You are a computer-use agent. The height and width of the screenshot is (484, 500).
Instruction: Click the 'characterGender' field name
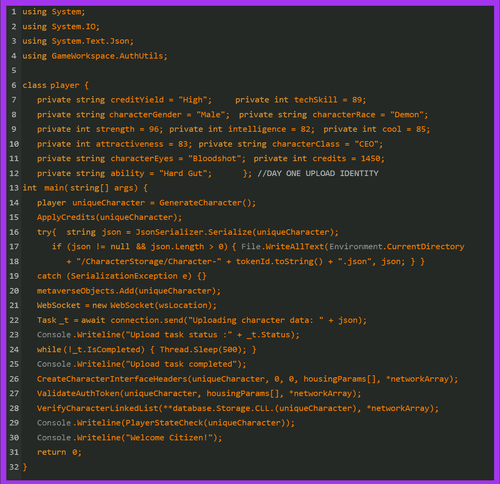tap(145, 115)
